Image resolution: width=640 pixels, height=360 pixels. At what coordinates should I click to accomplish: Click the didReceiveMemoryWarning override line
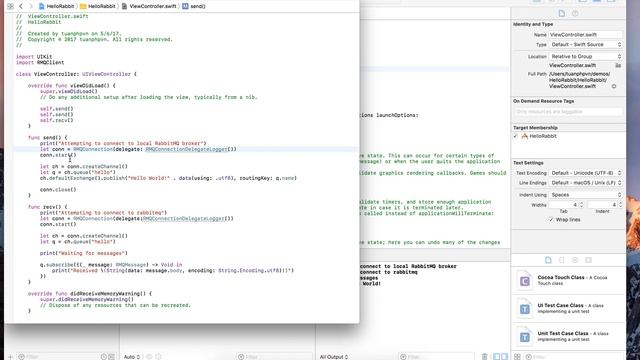[90, 294]
